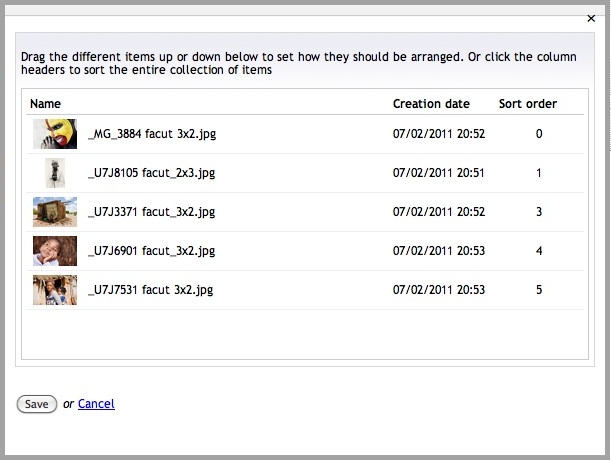Select the _U7J8105 facut_2x3.jpg filename
The height and width of the screenshot is (461, 611).
pos(152,173)
